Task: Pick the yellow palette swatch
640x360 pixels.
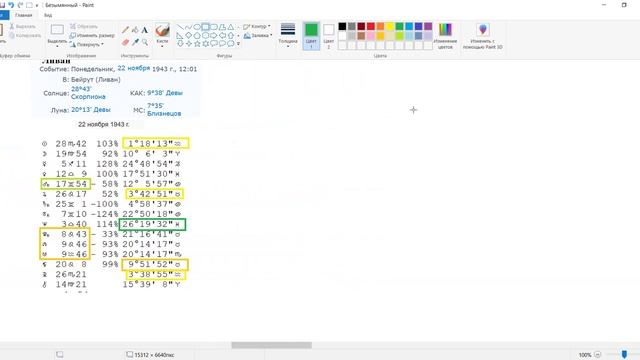Action: click(x=390, y=27)
